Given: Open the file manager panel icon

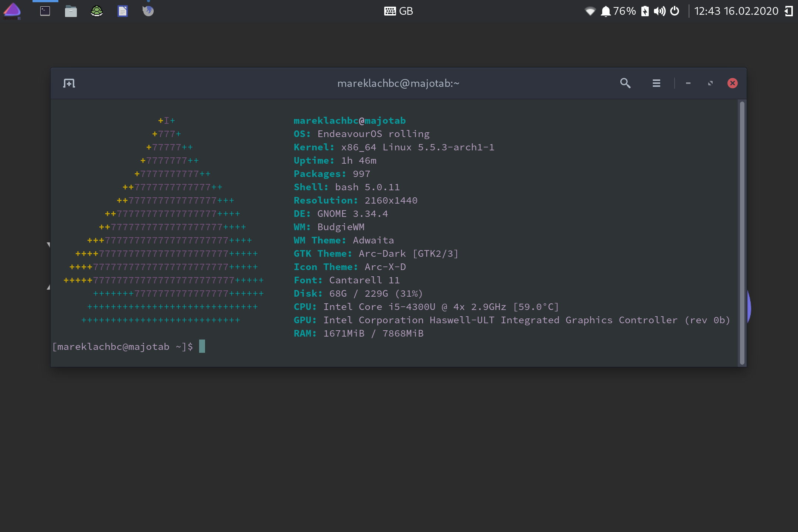Looking at the screenshot, I should 71,11.
